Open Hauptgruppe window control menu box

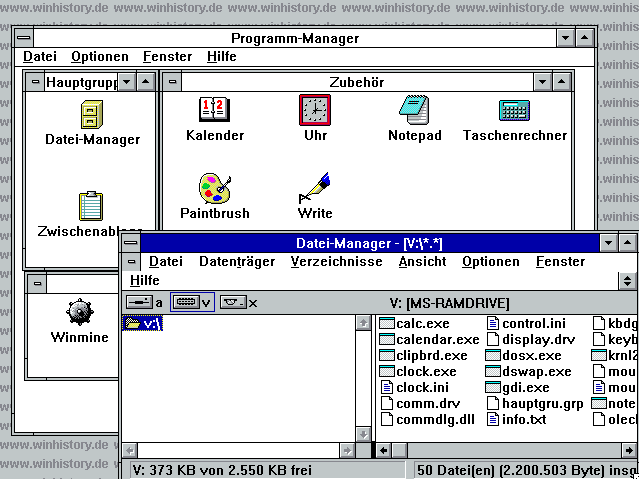pos(35,82)
